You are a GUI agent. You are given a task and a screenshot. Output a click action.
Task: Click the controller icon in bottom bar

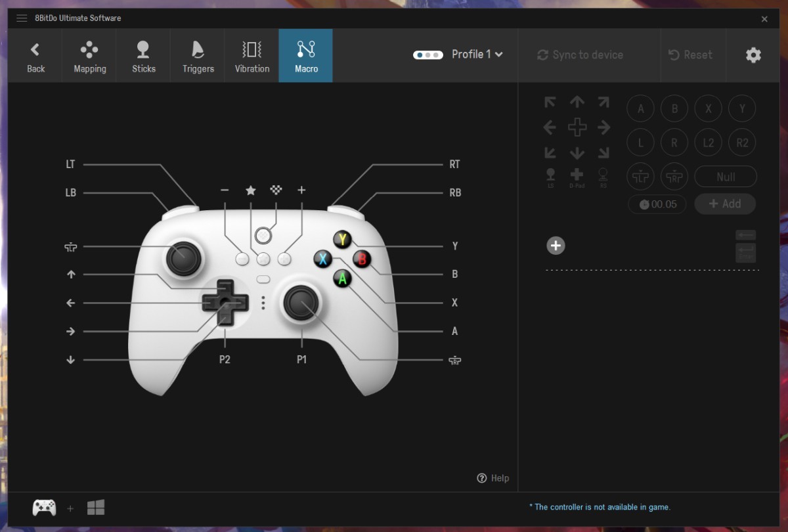click(x=44, y=508)
